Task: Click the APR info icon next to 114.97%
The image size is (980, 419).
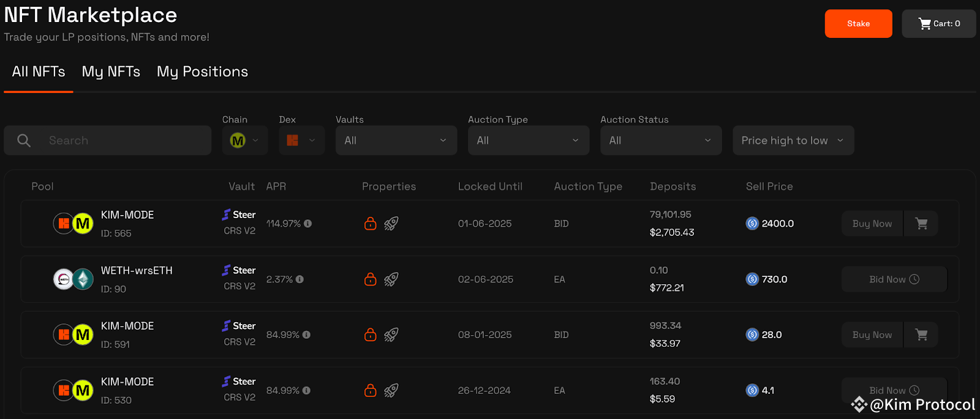Action: tap(308, 224)
